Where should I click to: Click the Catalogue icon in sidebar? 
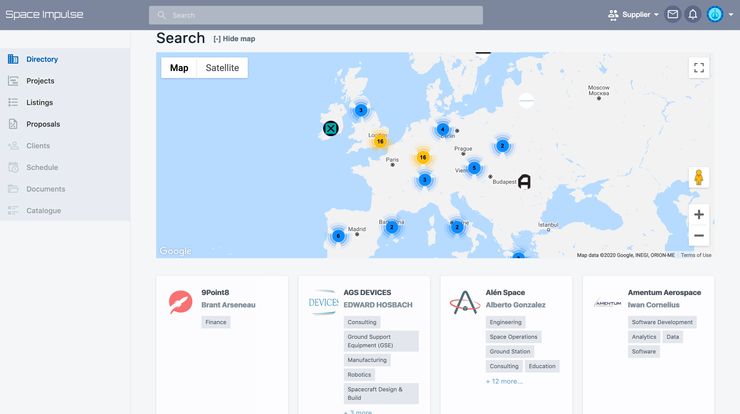13,211
